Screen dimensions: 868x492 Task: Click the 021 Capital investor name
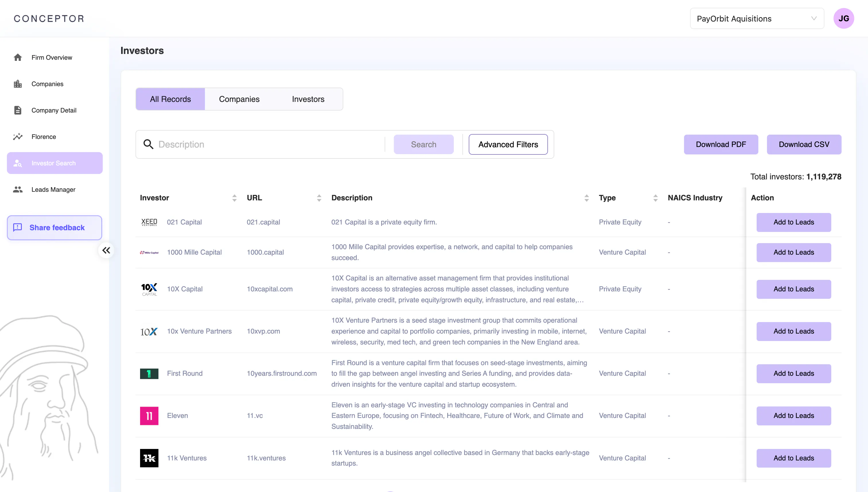(x=184, y=222)
